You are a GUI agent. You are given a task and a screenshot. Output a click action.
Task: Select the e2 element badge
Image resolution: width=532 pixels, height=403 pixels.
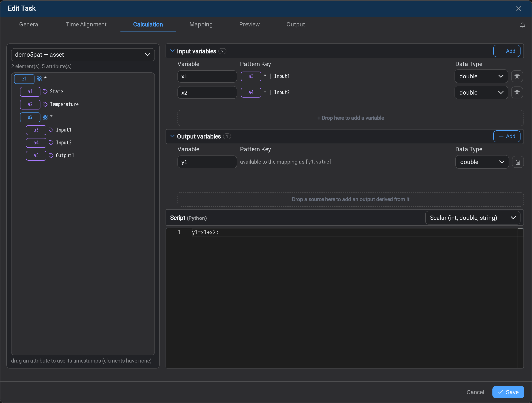tap(30, 117)
